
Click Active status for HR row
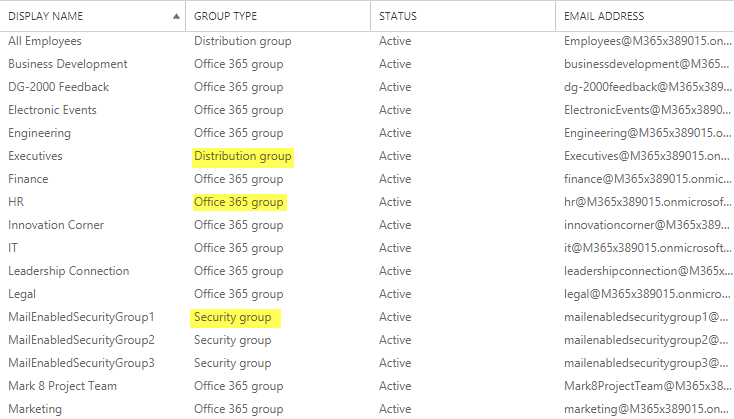coord(395,202)
